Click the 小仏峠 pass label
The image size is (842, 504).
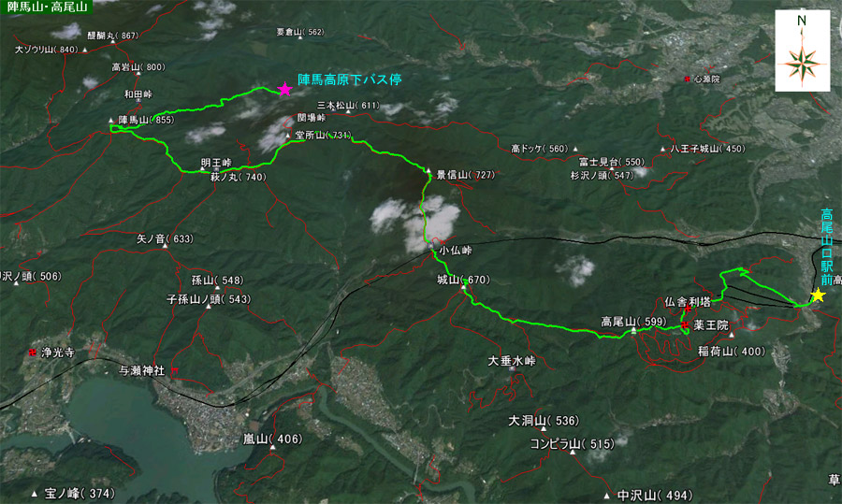456,250
